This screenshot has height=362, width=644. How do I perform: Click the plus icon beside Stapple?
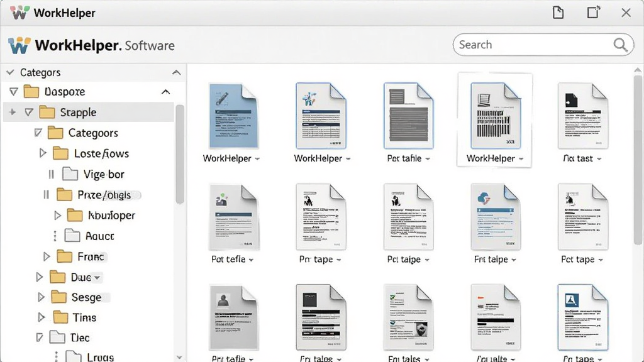coord(13,112)
